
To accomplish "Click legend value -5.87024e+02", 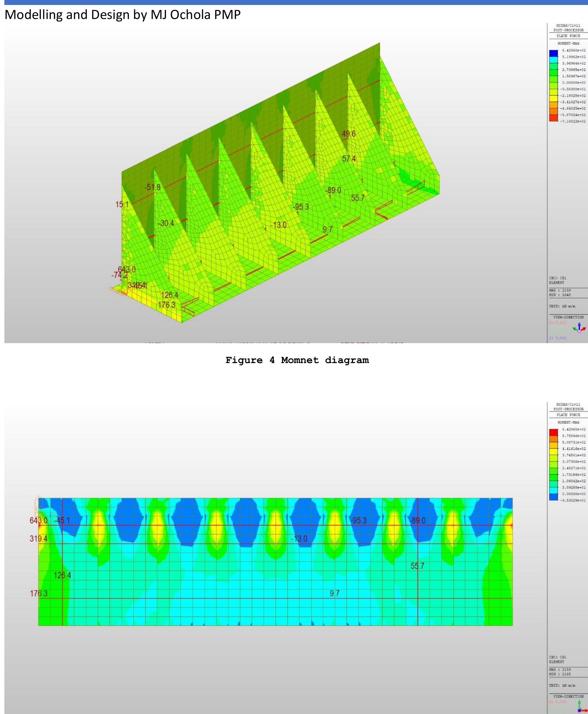I will 573,115.
